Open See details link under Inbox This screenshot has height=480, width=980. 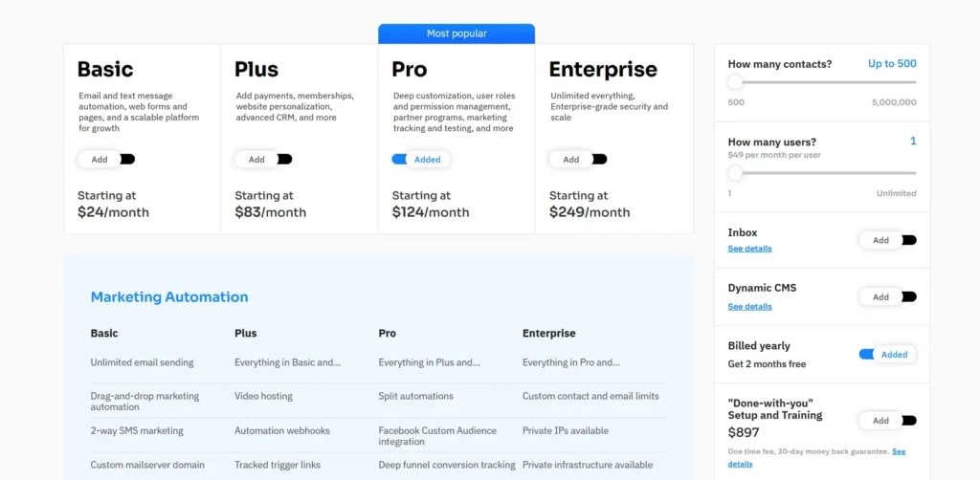pyautogui.click(x=750, y=249)
